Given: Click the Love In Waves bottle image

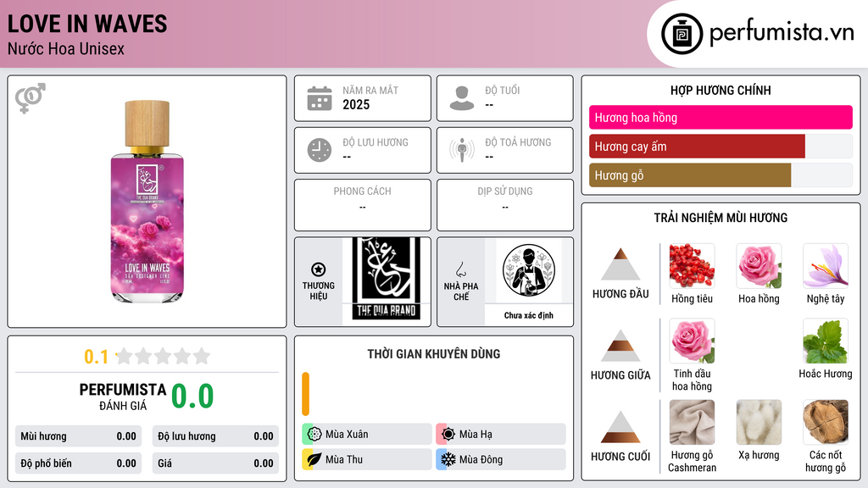Looking at the screenshot, I should coord(147,202).
